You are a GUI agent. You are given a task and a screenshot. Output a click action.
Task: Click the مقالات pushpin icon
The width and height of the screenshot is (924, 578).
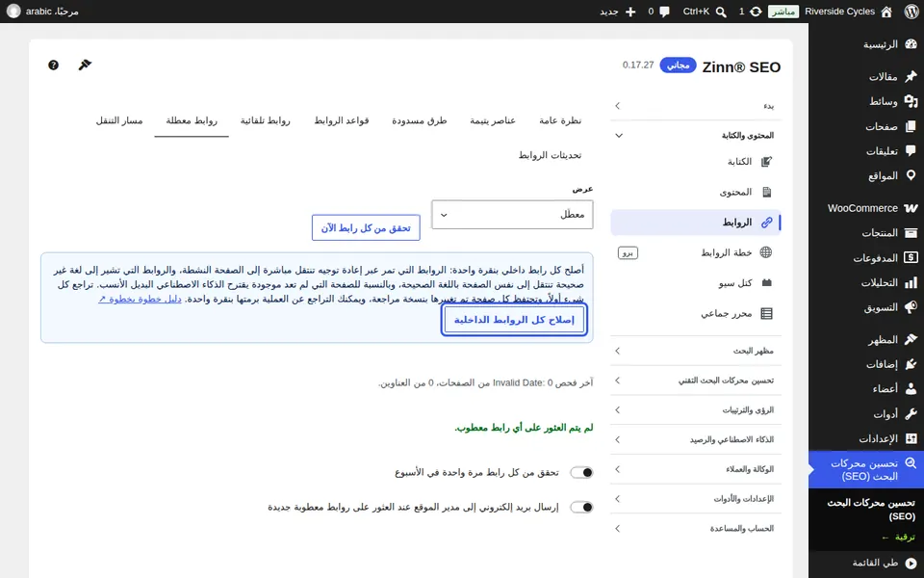coord(911,77)
